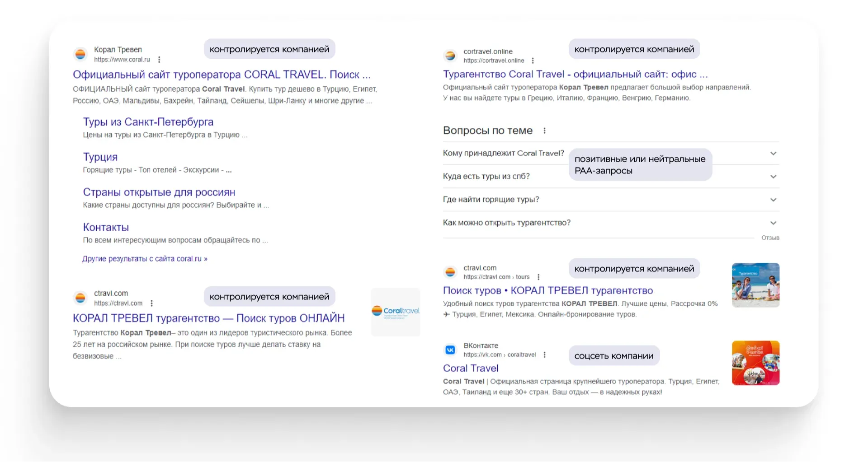The image size is (868, 462).
Task: Click the https://www.coral.ru URL text
Action: pyautogui.click(x=122, y=60)
